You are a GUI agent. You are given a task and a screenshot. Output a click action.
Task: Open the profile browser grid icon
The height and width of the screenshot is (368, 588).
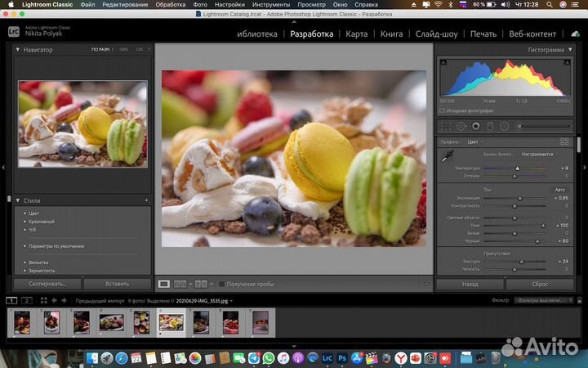click(x=564, y=141)
